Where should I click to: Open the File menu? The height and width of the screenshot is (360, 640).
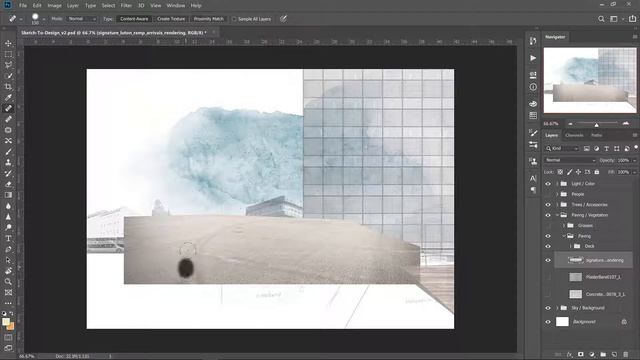(x=23, y=6)
